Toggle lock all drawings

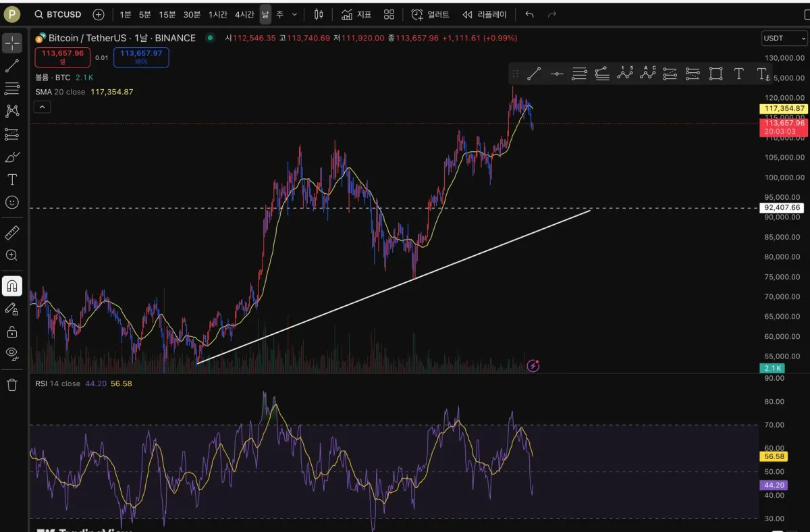pos(12,331)
